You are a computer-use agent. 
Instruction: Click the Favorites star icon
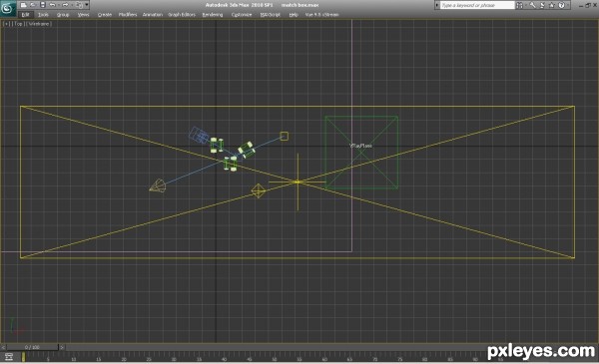[552, 5]
